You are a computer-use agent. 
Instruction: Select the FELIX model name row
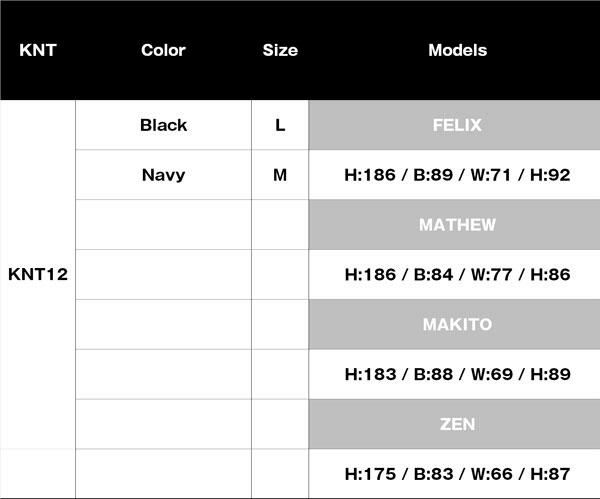click(x=457, y=125)
